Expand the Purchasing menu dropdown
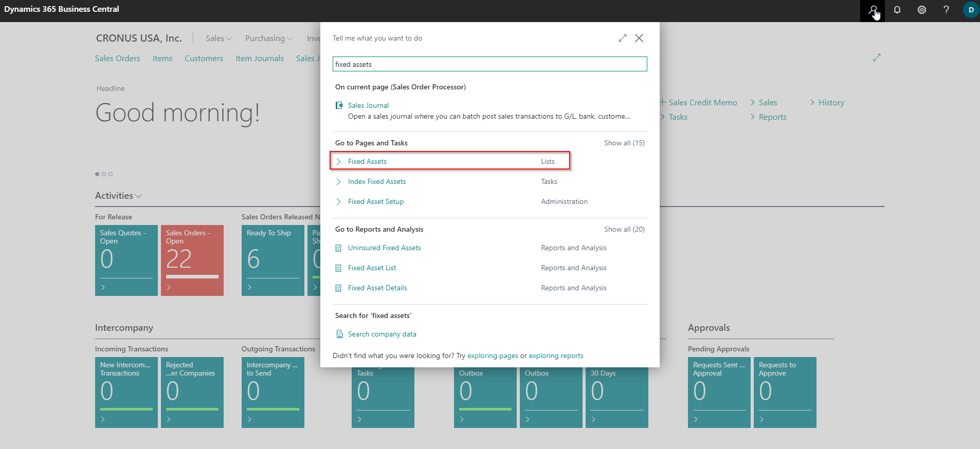Viewport: 980px width, 449px height. pos(269,38)
